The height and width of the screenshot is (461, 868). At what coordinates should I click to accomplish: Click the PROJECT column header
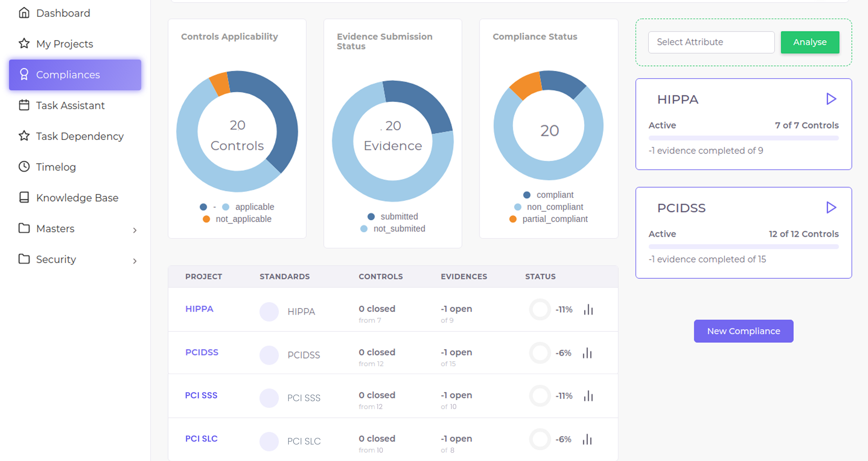(x=204, y=276)
